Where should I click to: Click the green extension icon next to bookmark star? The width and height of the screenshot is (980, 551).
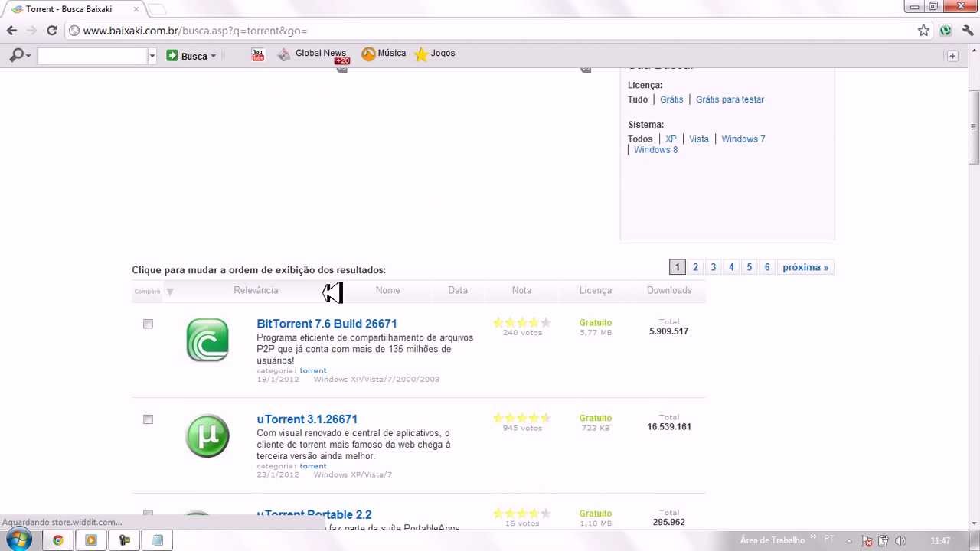tap(946, 31)
